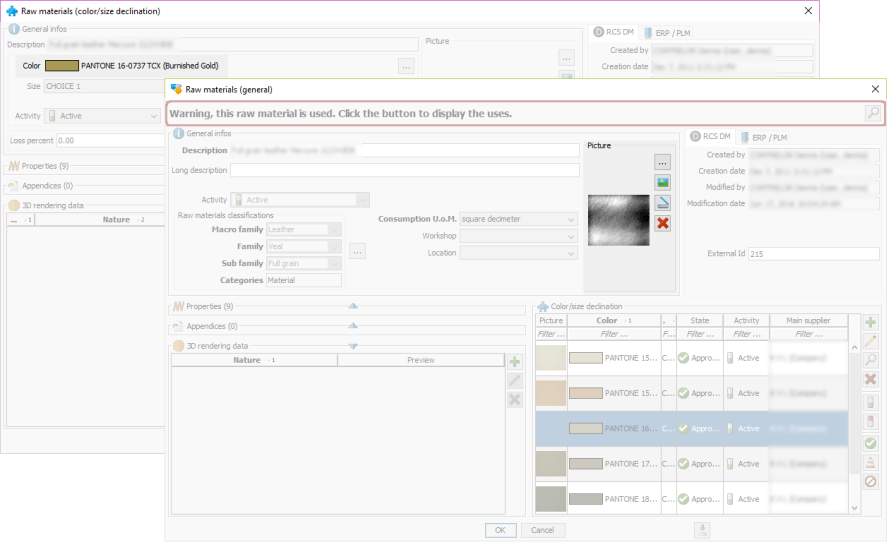This screenshot has height=547, width=891.
Task: Delete the picture with the red X icon
Action: pos(663,223)
